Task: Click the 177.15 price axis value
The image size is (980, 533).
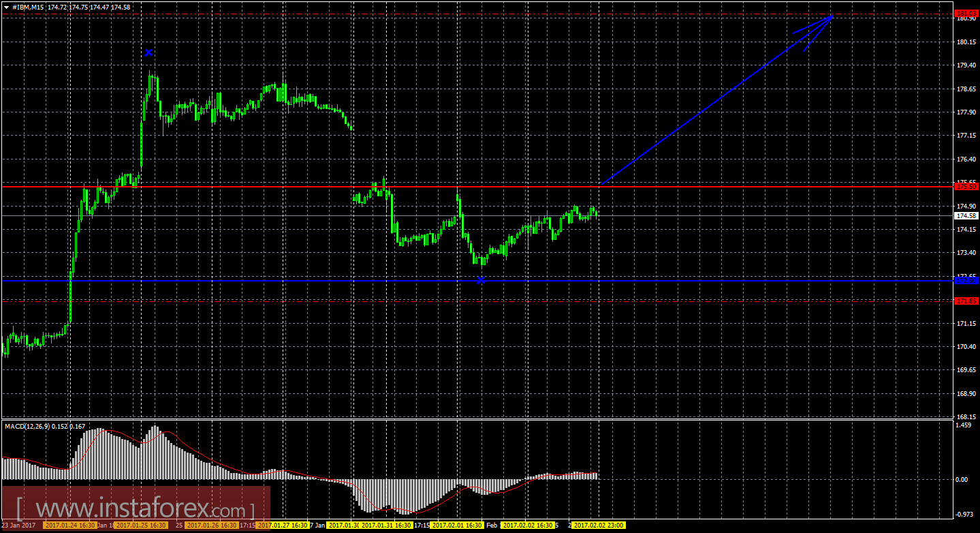Action: coord(966,136)
